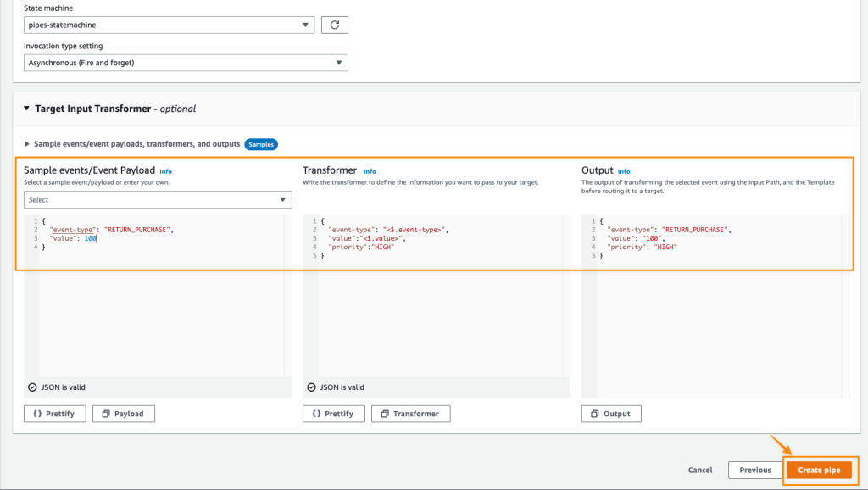Click the blue Samples badge
This screenshot has height=490, width=868.
pyautogui.click(x=261, y=144)
